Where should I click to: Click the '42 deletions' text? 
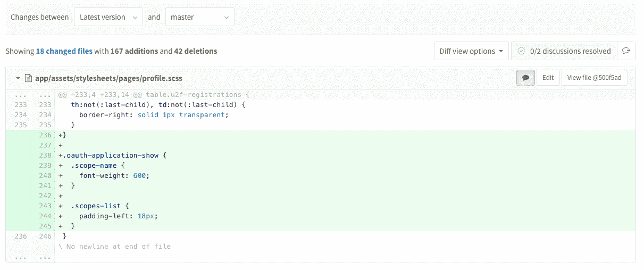pyautogui.click(x=196, y=51)
